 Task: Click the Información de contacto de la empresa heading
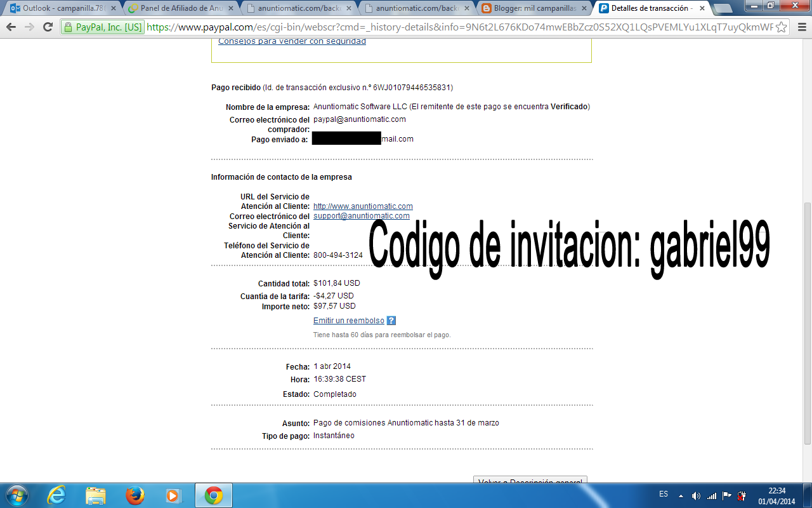pos(282,177)
